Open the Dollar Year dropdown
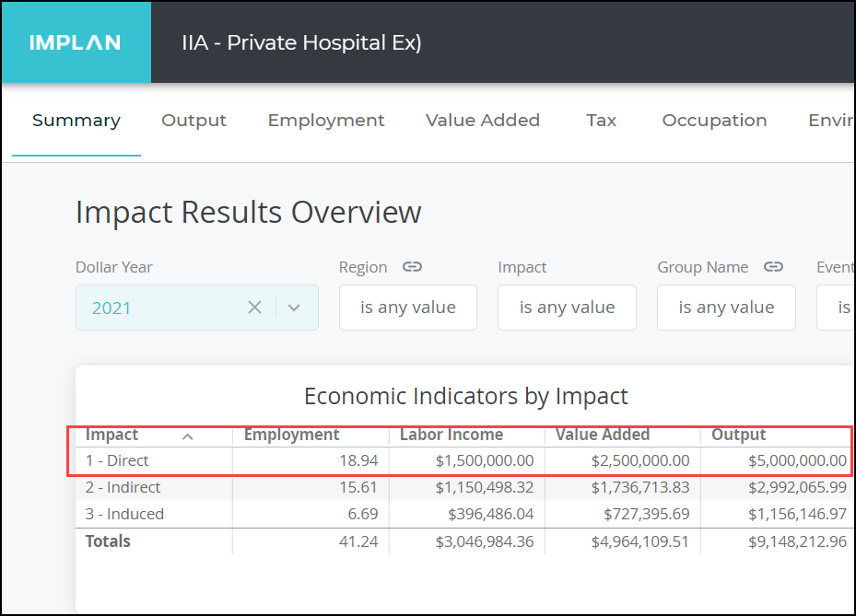Viewport: 856px width, 616px height. pos(294,308)
